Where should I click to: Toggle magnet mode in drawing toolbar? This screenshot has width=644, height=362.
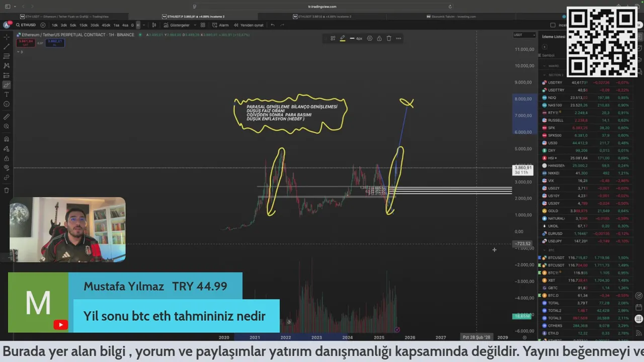click(x=7, y=139)
